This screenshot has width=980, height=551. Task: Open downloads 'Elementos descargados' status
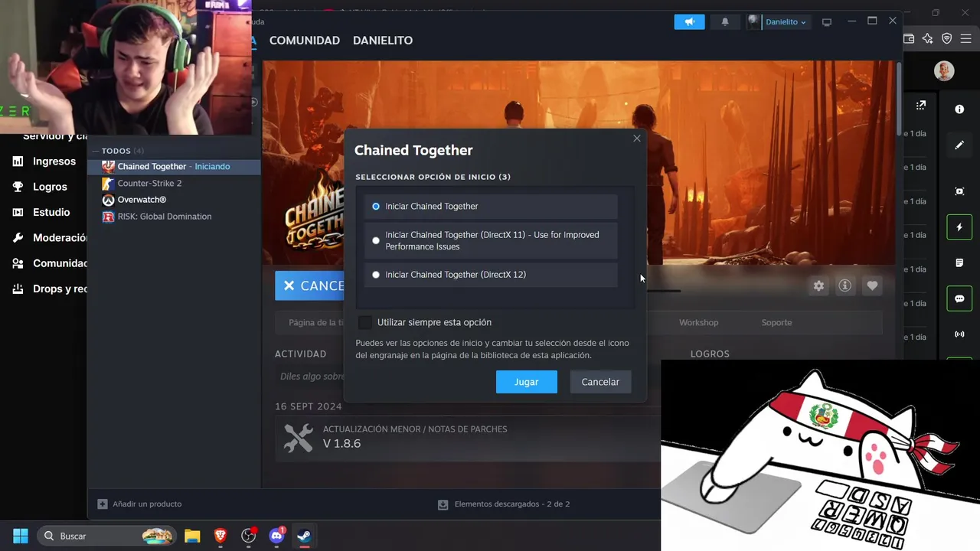point(505,504)
